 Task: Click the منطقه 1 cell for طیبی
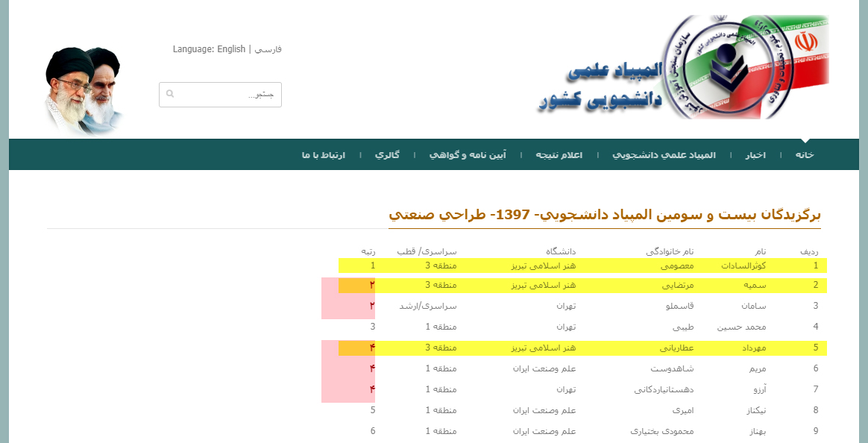(441, 327)
